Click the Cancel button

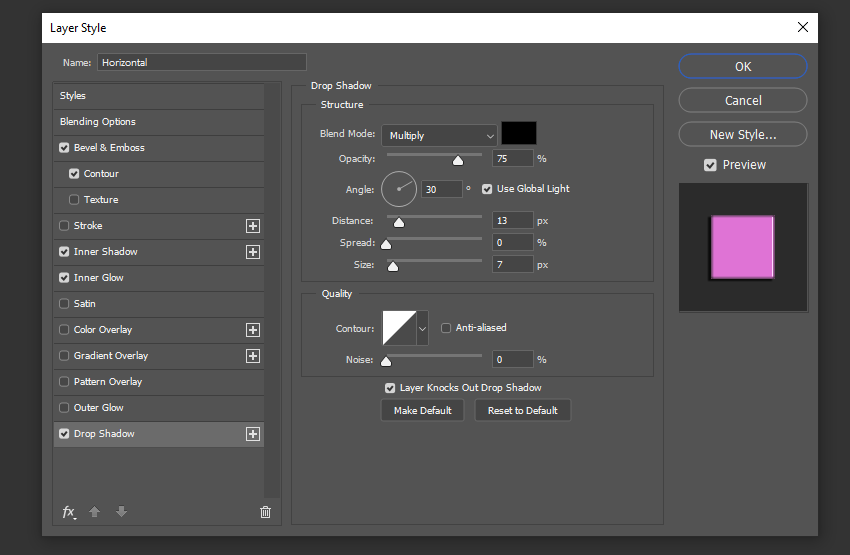743,100
